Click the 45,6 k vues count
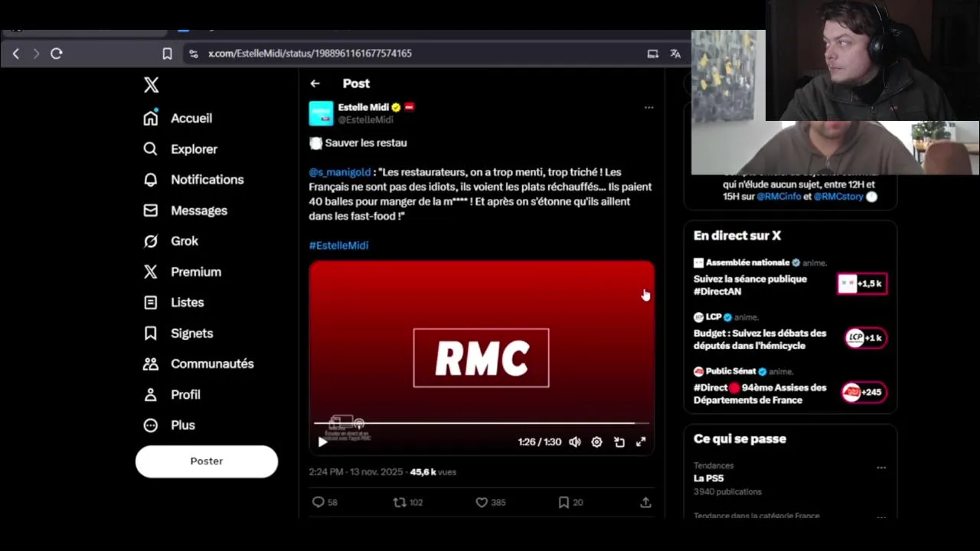Image resolution: width=980 pixels, height=551 pixels. [x=433, y=472]
